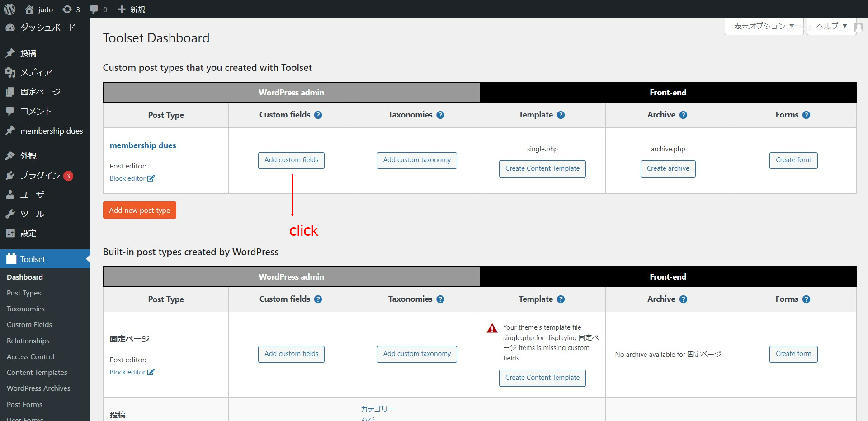Click help icon beside Taxonomies, top table

coord(440,115)
